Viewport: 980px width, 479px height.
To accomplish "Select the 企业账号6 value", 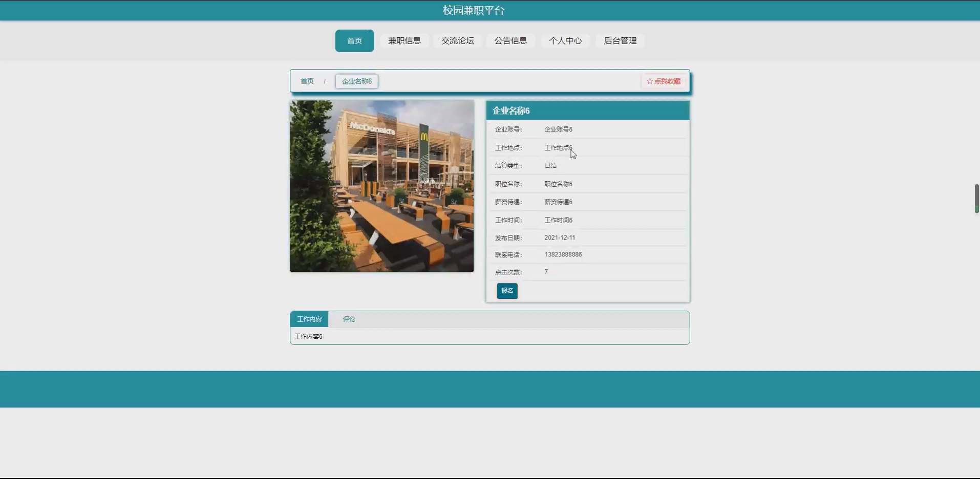I will (558, 129).
